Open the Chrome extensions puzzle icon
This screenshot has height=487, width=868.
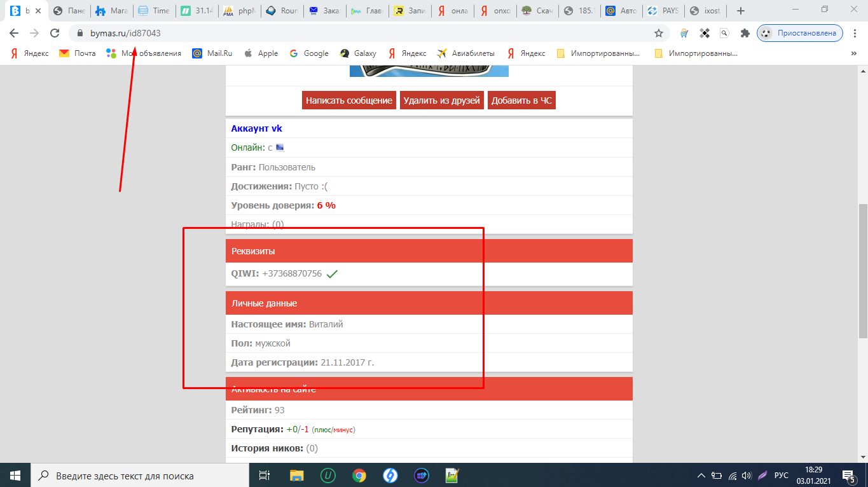tap(745, 33)
